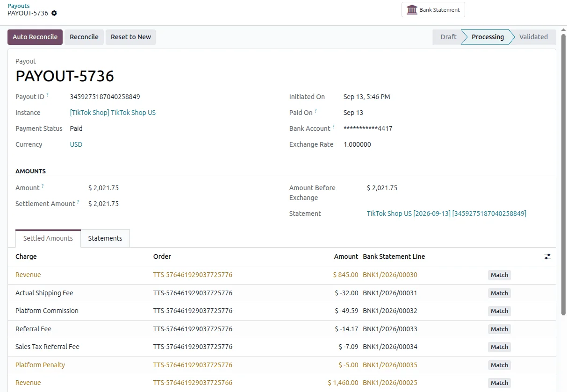The image size is (567, 392).
Task: Match the $ 845.00 Revenue line
Action: pyautogui.click(x=499, y=275)
